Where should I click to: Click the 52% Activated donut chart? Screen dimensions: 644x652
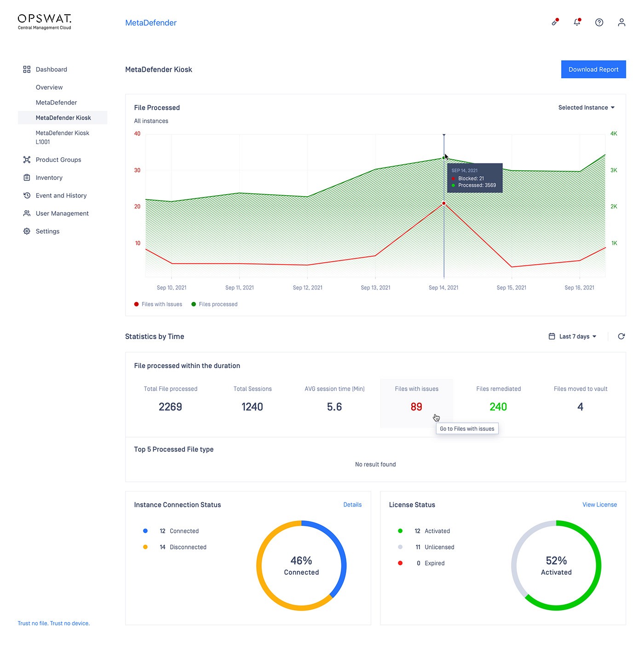(x=556, y=565)
